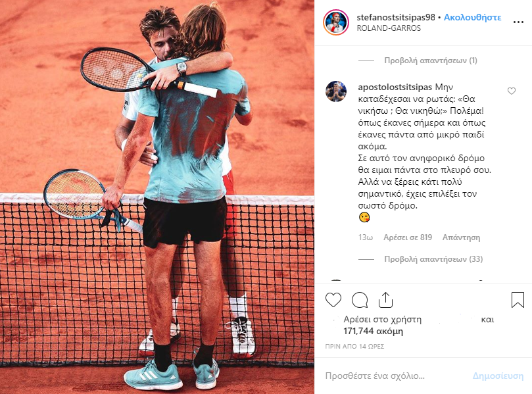Screen dimensions: 532x394
Task: Share the post with the upload arrow icon
Action: click(386, 300)
